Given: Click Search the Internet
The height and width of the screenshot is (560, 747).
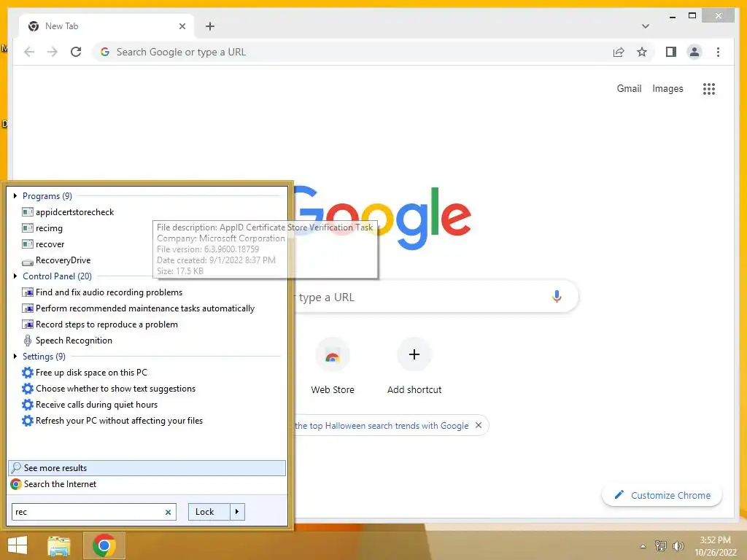Looking at the screenshot, I should tap(53, 484).
